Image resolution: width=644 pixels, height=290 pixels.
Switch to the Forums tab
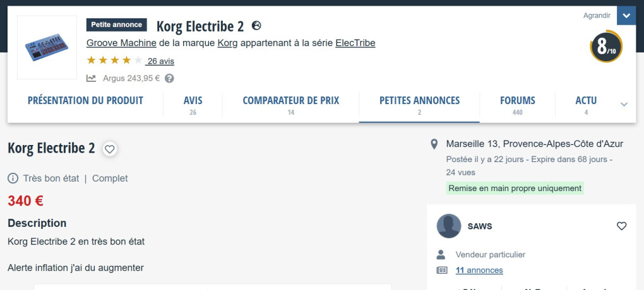tap(517, 105)
